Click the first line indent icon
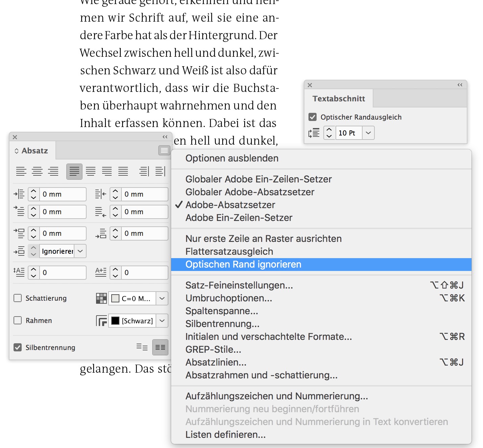The image size is (483, 448). tap(19, 211)
